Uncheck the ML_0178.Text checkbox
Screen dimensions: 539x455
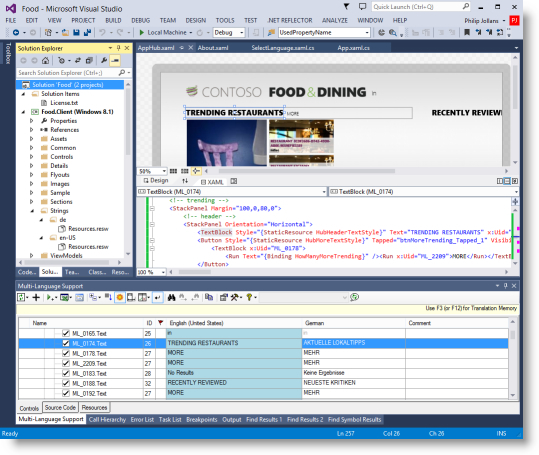click(x=66, y=353)
